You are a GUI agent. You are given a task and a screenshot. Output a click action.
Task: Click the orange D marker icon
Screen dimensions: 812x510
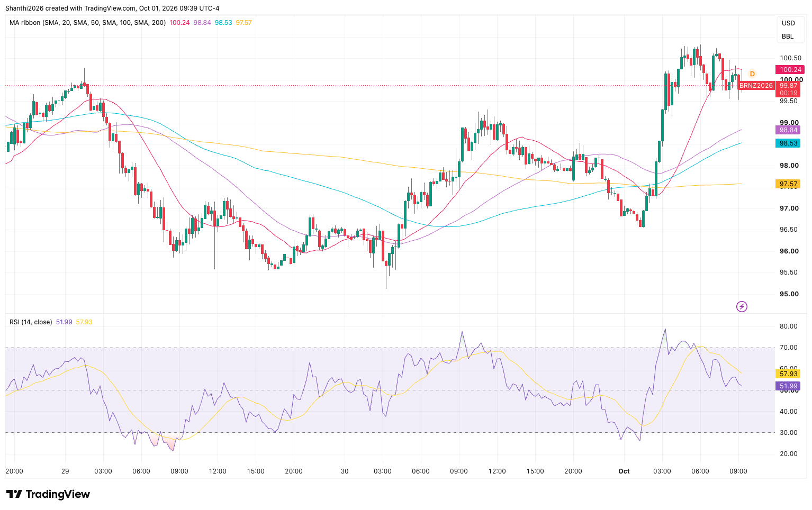point(752,74)
